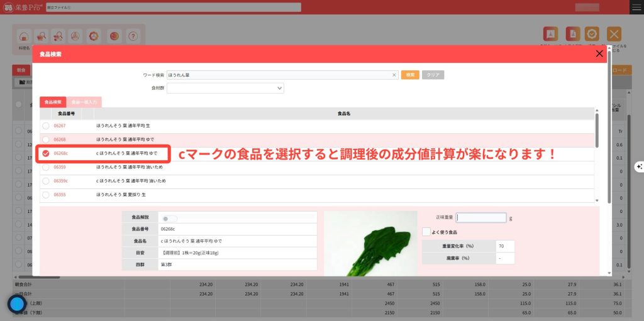Click the 正味重量 input field
This screenshot has height=321, width=644.
pyautogui.click(x=481, y=218)
